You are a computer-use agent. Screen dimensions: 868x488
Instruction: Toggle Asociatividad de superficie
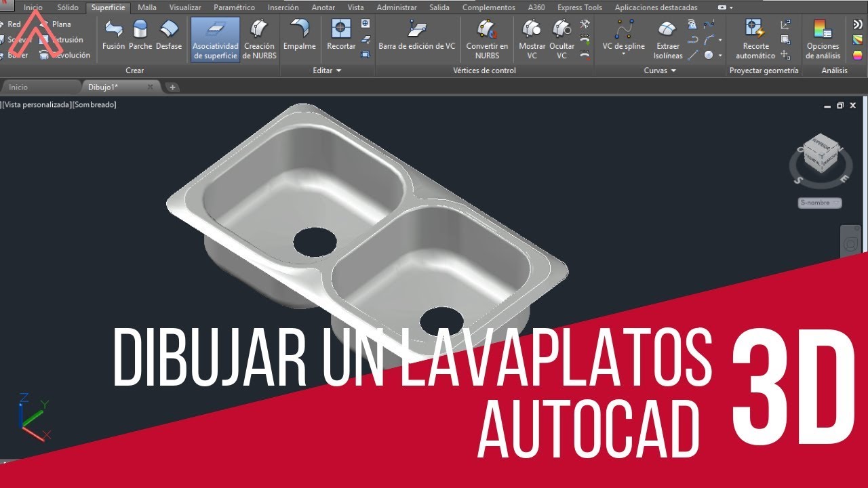click(x=215, y=39)
